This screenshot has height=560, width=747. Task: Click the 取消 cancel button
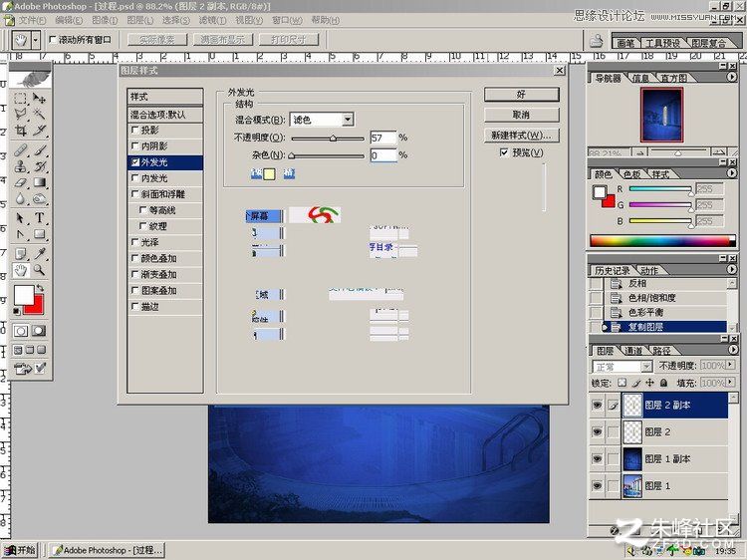coord(521,115)
